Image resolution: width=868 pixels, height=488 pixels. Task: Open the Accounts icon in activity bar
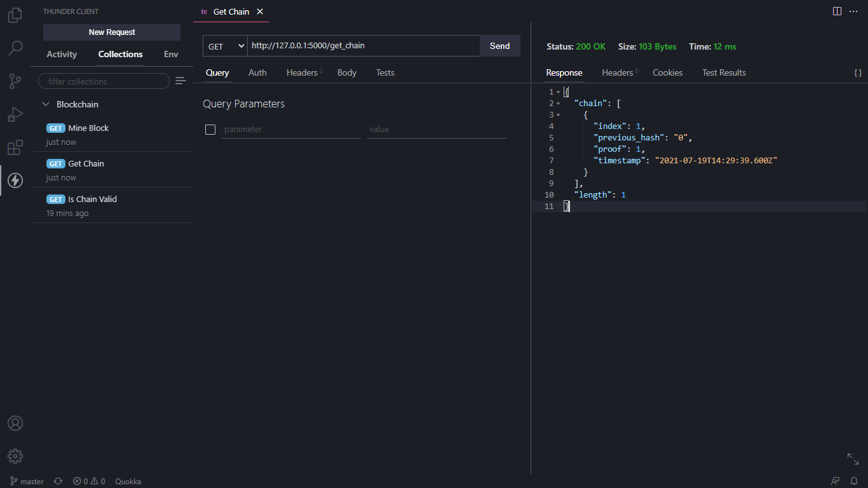point(15,423)
